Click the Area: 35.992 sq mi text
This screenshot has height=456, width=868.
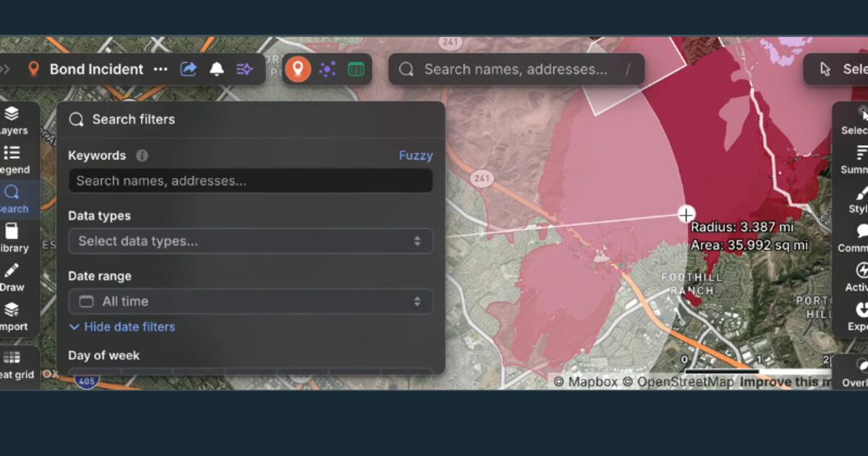point(749,245)
